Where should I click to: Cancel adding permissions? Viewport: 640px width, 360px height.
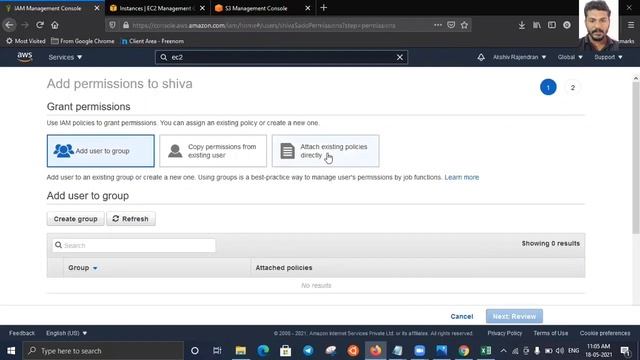(462, 316)
